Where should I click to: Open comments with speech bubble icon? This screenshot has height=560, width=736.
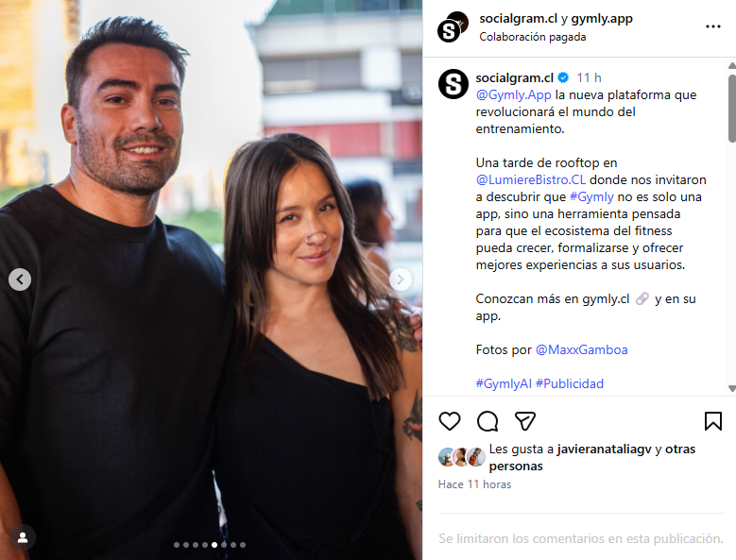point(488,420)
